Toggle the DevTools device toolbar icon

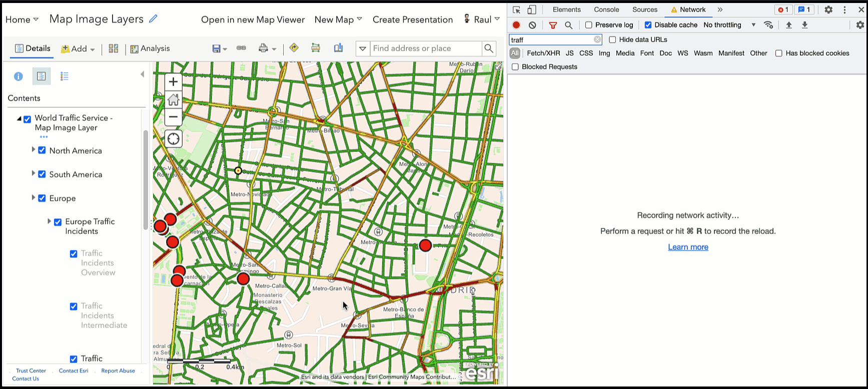pyautogui.click(x=532, y=10)
